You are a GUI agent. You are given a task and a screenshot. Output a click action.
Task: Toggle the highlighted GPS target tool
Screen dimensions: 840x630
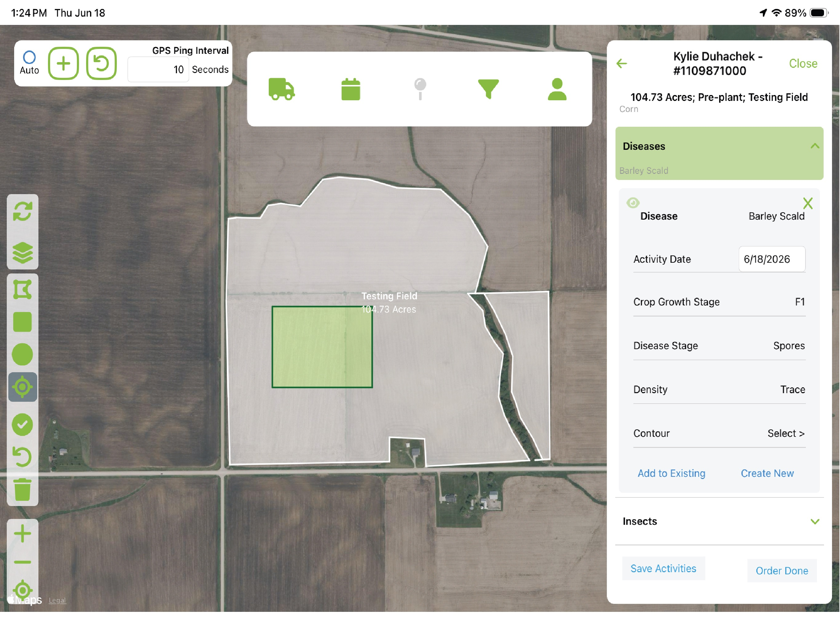[22, 387]
